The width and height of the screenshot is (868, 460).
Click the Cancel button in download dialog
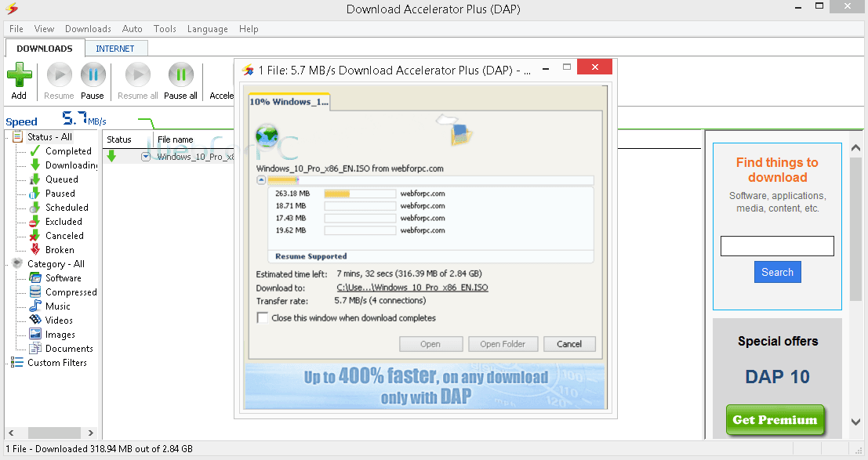coord(569,344)
